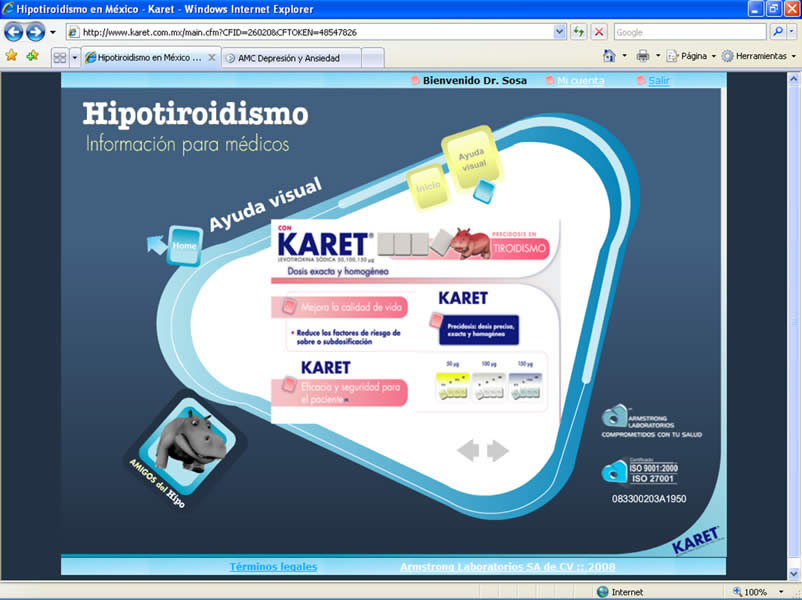Click the vertical scrollbar down arrow
The image size is (802, 600).
(793, 573)
